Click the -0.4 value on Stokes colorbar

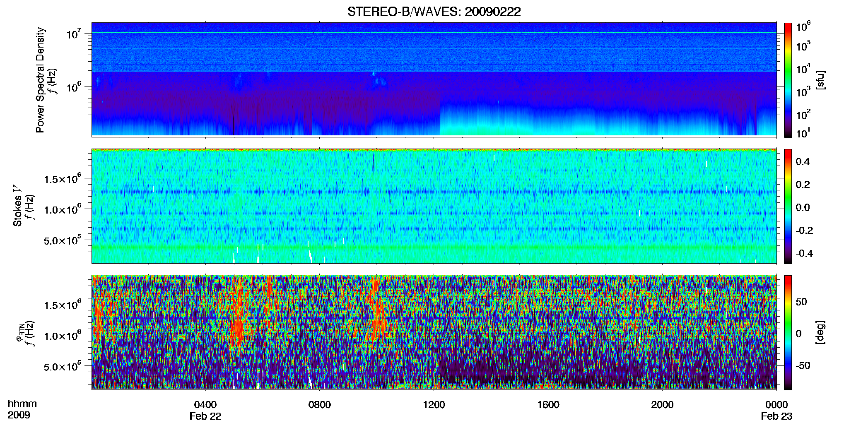(804, 253)
